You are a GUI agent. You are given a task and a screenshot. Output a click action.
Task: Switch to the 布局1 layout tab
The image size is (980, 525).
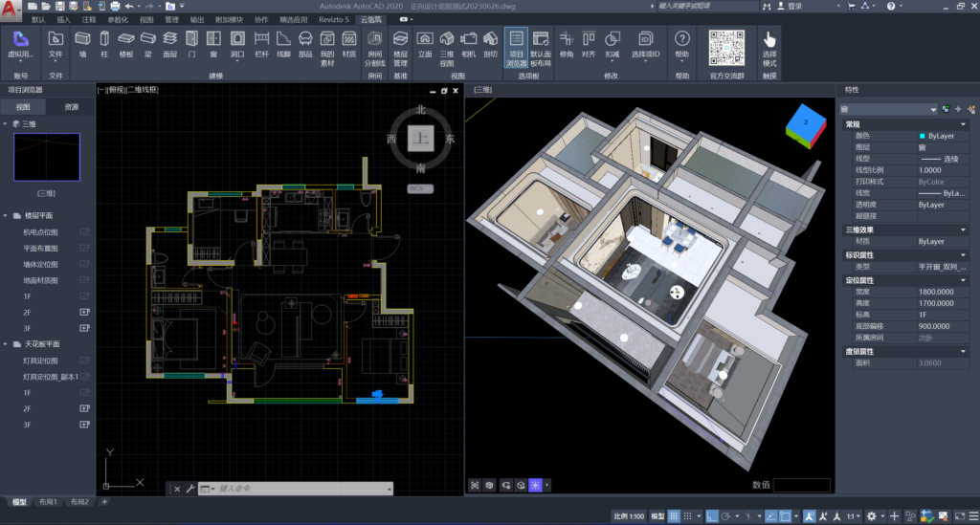[48, 502]
